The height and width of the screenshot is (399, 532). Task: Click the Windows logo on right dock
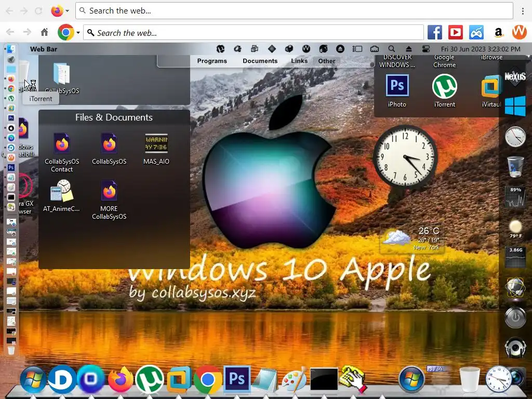pos(515,106)
